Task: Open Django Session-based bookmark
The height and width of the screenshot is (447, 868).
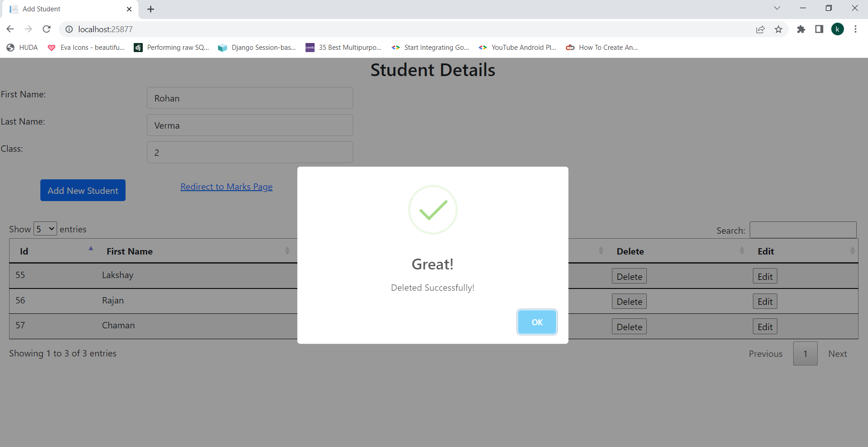Action: coord(257,48)
